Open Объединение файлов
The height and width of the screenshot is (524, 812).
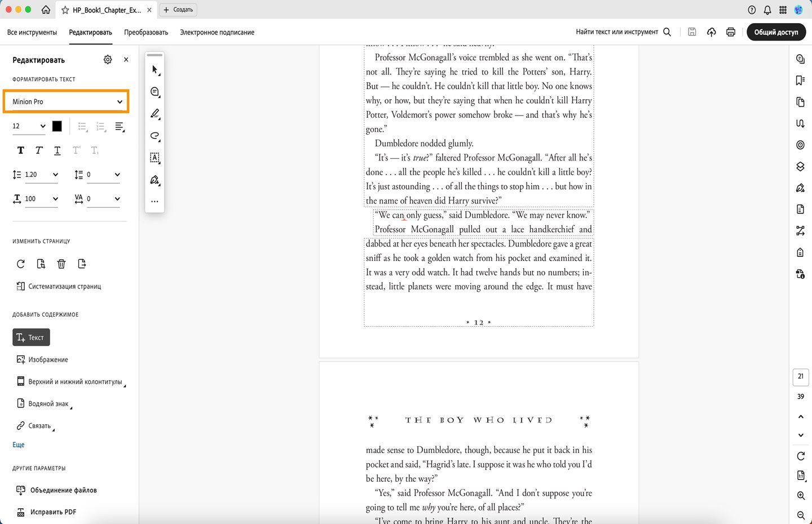tap(56, 490)
